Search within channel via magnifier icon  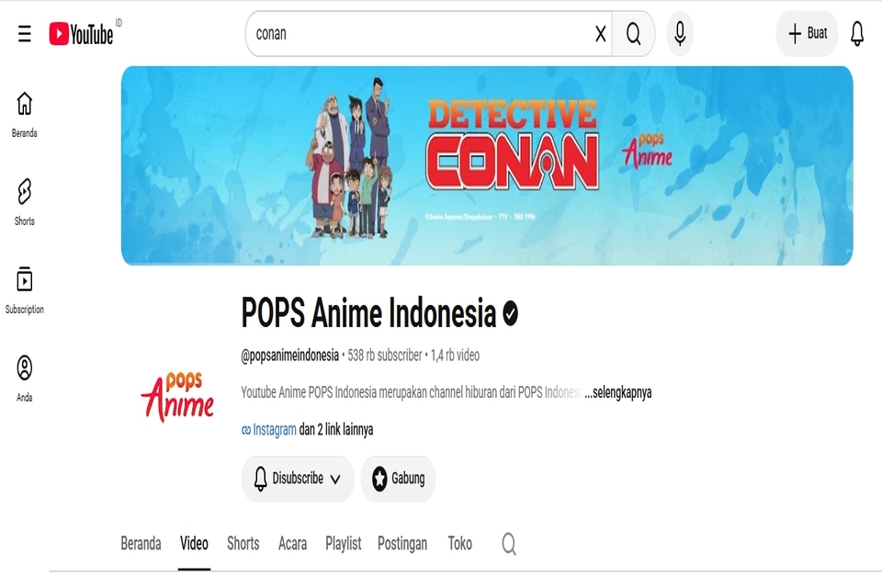(508, 544)
